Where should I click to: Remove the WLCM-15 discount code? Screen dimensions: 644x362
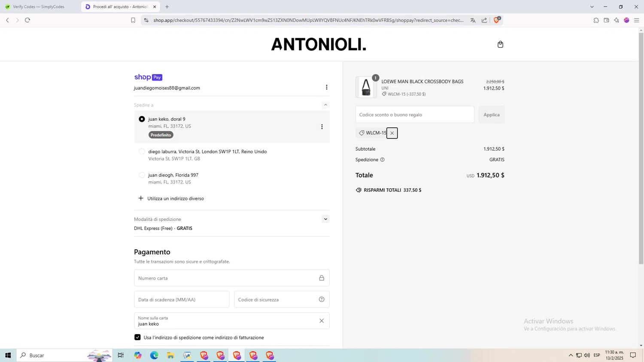(x=392, y=133)
